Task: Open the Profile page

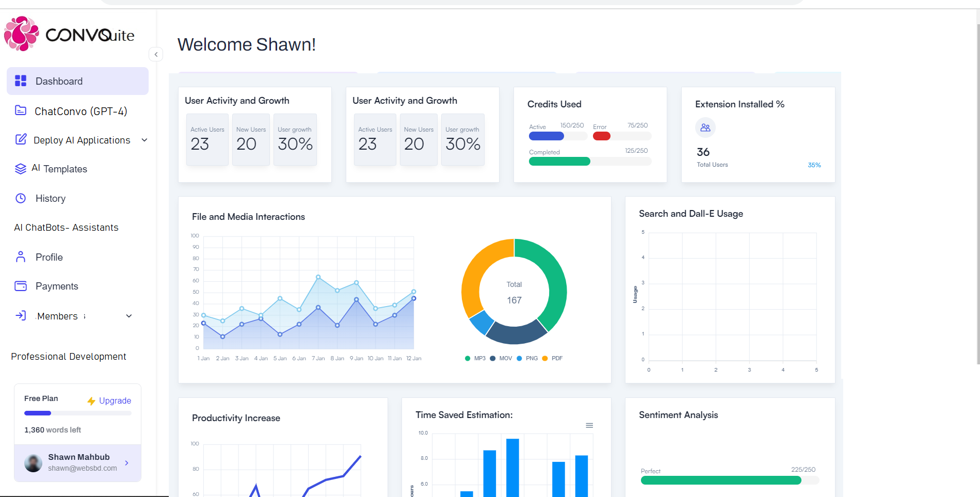Action: coord(49,257)
